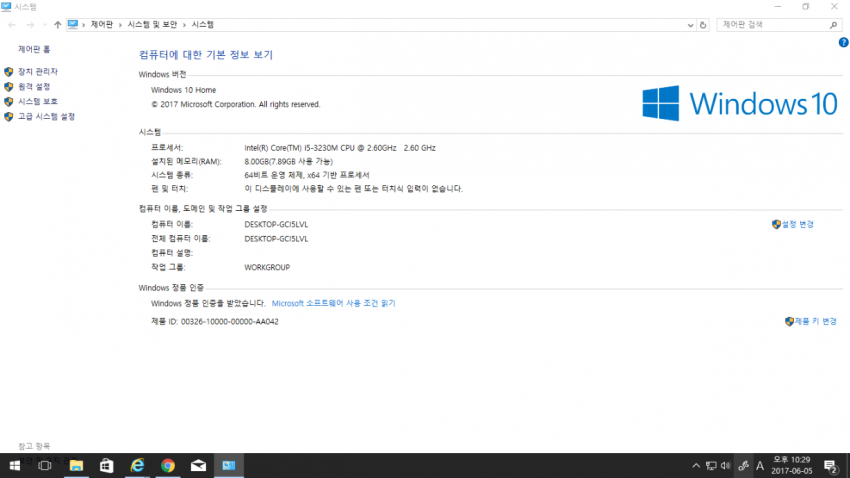
Task: Click the back navigation arrow
Action: coord(12,25)
